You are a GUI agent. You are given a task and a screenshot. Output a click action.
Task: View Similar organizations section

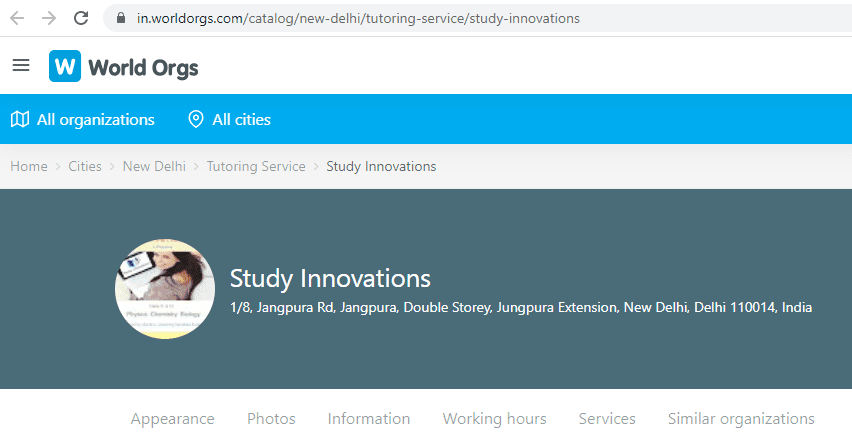pyautogui.click(x=741, y=419)
